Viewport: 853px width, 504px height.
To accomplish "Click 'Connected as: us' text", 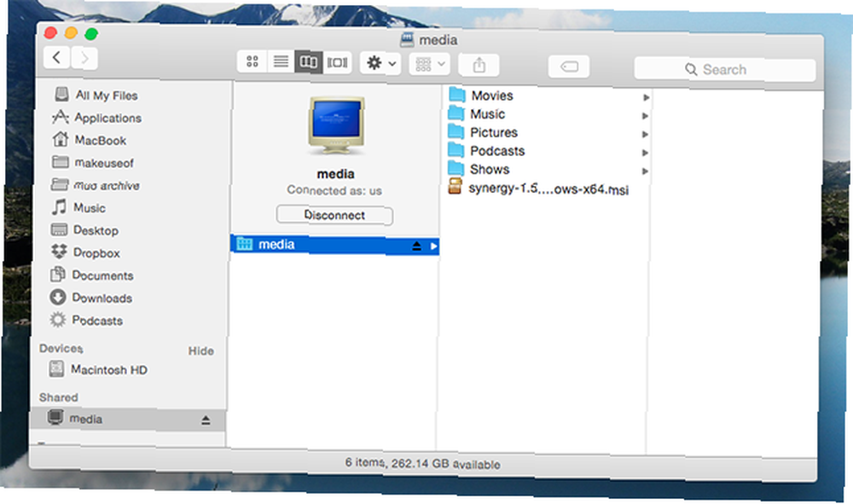I will (x=334, y=190).
